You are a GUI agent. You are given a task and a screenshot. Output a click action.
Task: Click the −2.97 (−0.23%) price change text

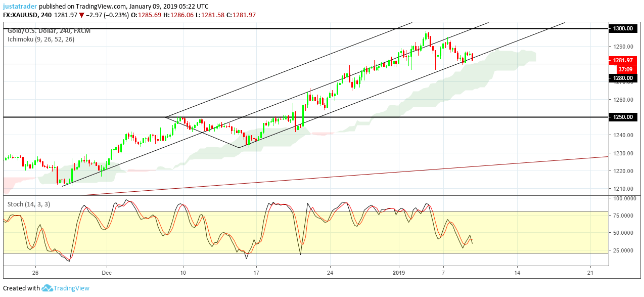pos(107,15)
